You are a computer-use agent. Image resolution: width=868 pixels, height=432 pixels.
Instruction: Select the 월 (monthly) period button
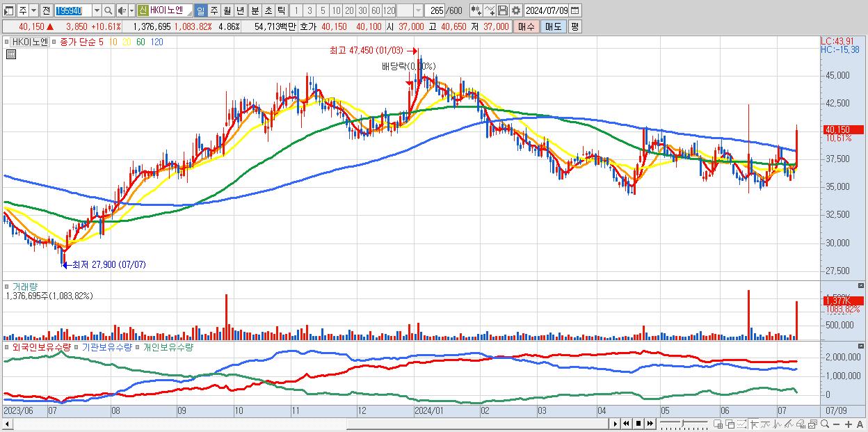[227, 10]
